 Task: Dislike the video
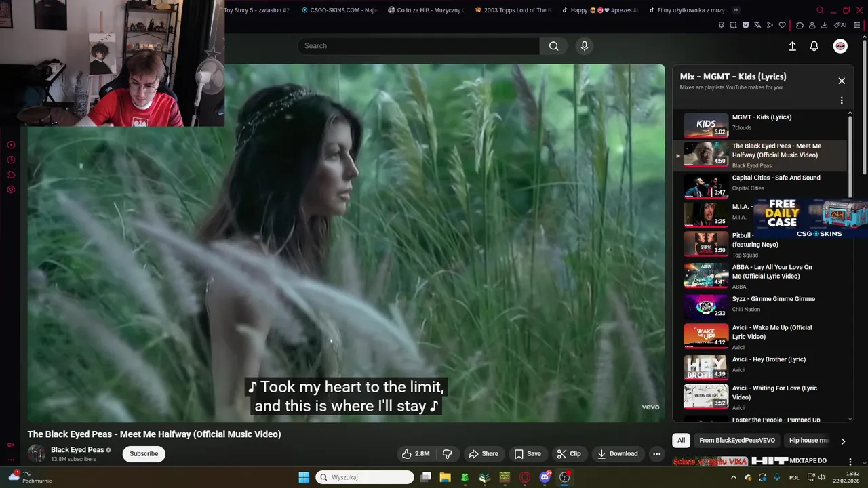click(x=448, y=454)
